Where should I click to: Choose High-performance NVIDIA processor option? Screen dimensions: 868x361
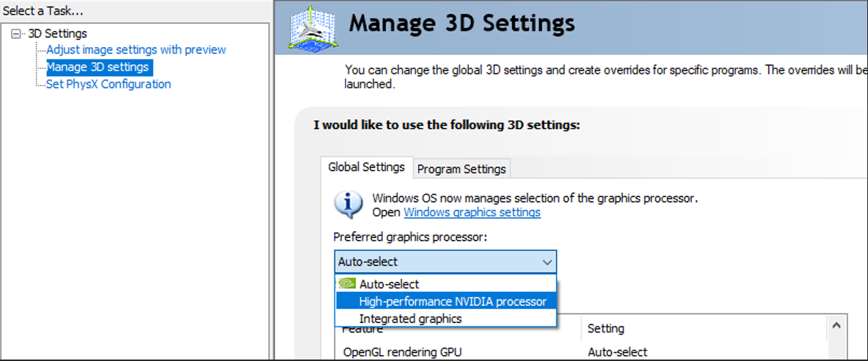click(445, 302)
